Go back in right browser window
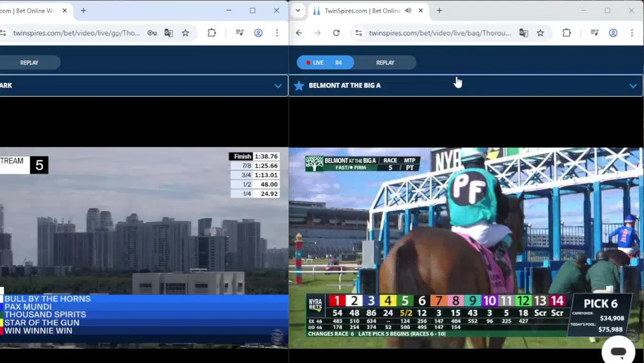The image size is (644, 363). pyautogui.click(x=299, y=33)
